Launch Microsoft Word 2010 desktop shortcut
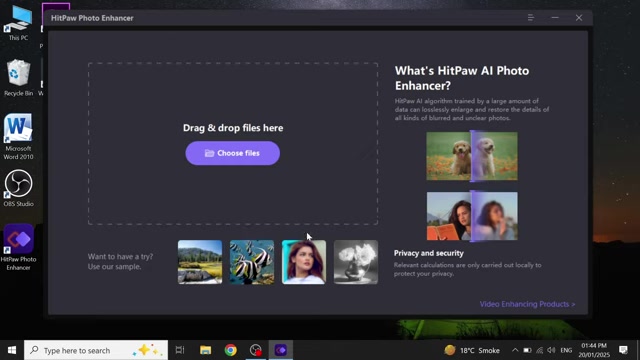Image resolution: width=640 pixels, height=360 pixels. 18,137
